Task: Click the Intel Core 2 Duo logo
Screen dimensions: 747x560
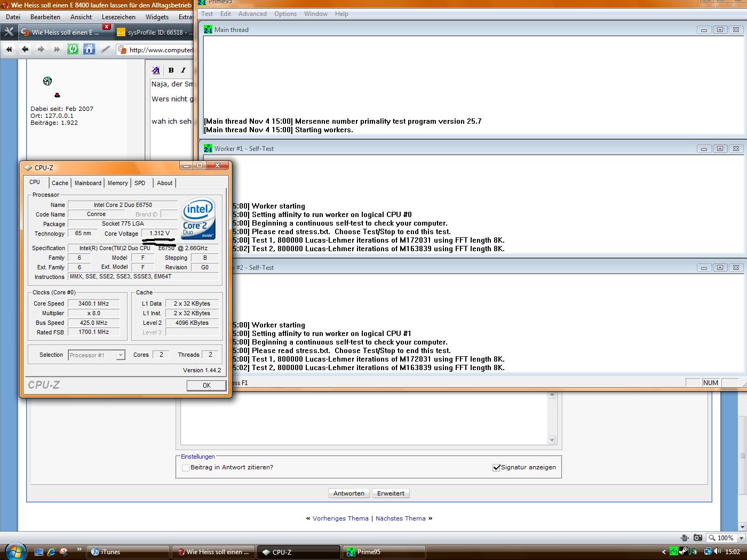Action: click(198, 219)
